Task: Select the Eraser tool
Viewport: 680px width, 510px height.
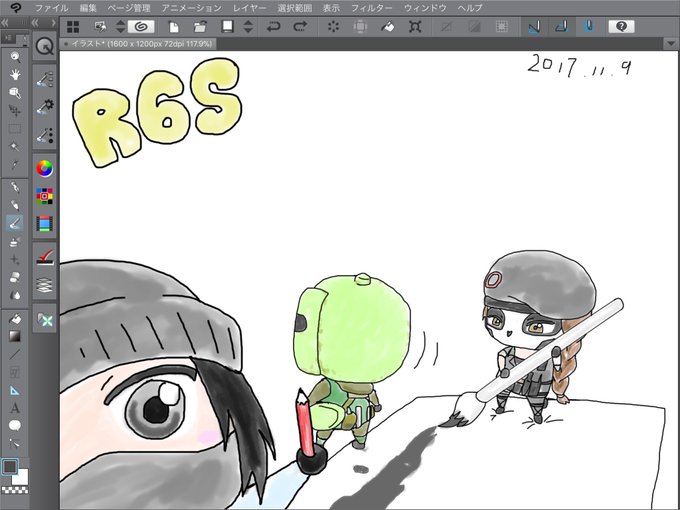Action: pos(15,277)
